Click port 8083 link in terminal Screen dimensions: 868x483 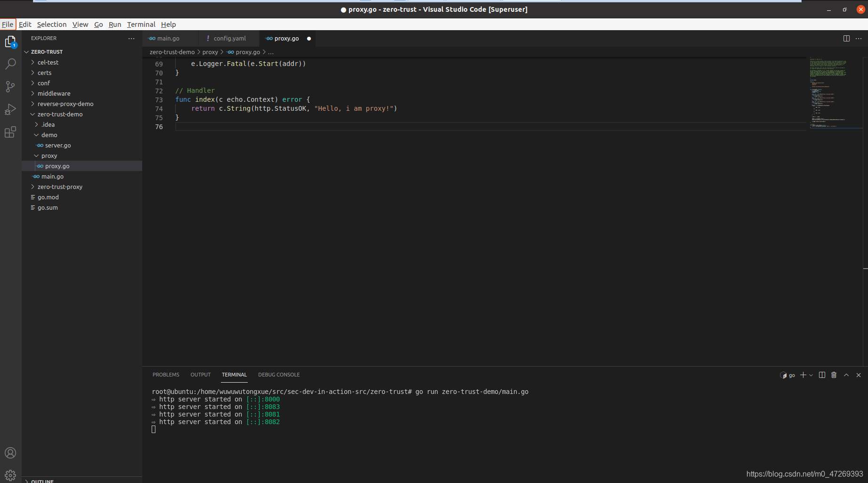click(x=263, y=407)
